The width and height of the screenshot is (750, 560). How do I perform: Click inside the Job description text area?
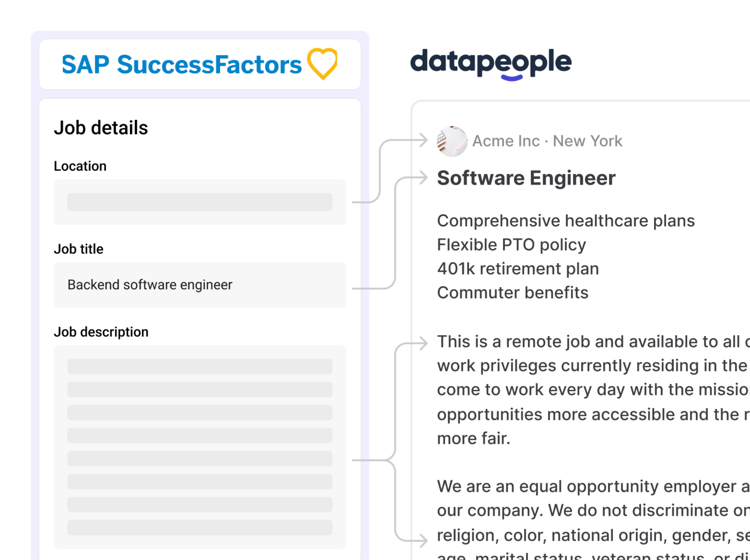[x=200, y=446]
